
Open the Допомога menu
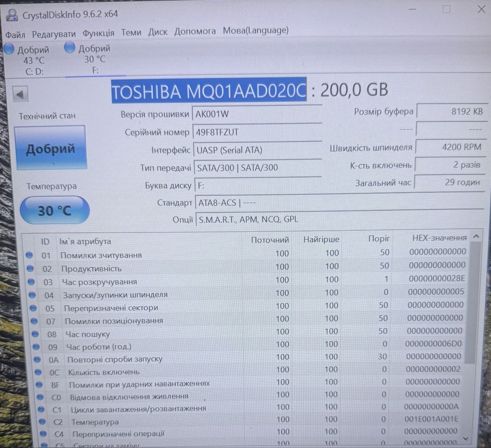pyautogui.click(x=195, y=31)
